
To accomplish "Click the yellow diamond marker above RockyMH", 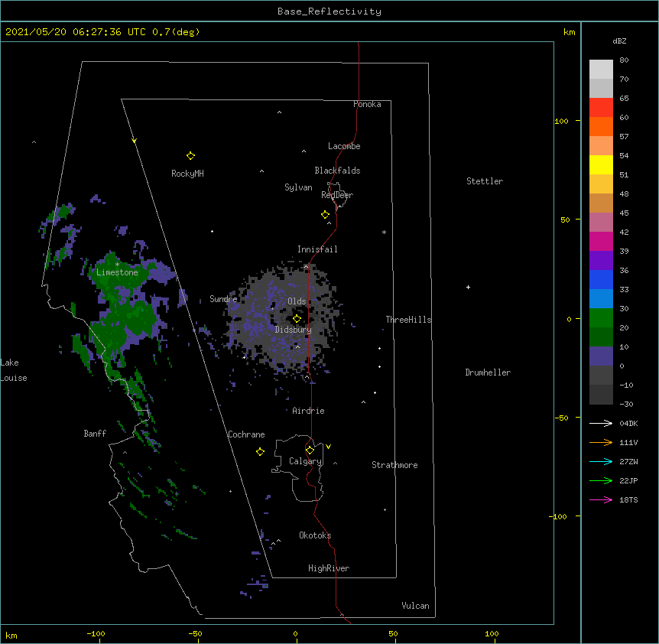I will coord(190,156).
